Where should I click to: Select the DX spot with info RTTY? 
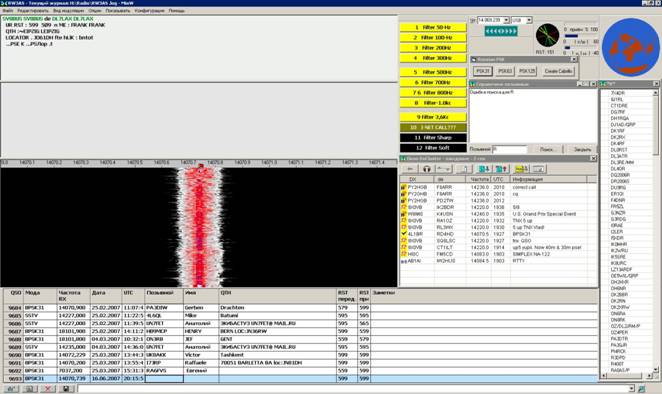click(498, 261)
